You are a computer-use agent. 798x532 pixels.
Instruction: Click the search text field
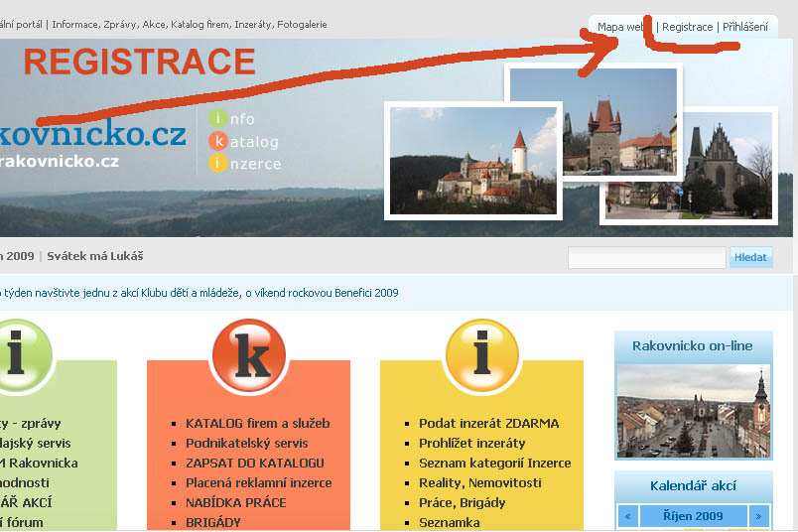(646, 258)
